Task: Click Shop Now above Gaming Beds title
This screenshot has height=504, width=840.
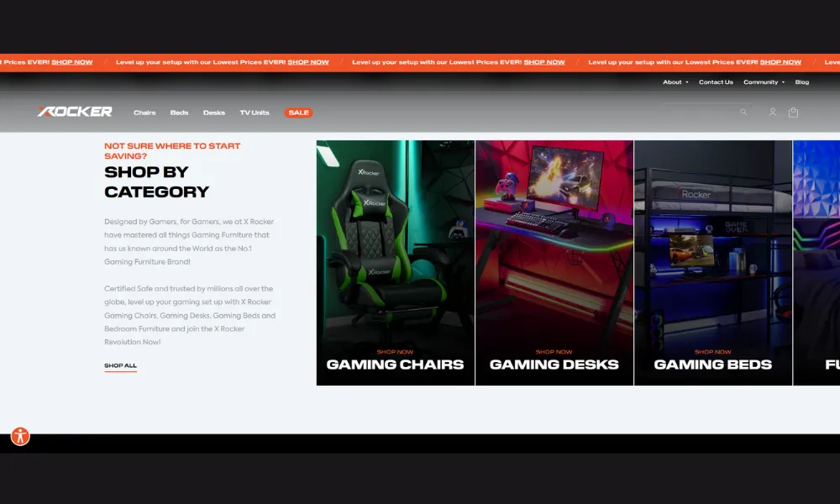Action: click(713, 352)
